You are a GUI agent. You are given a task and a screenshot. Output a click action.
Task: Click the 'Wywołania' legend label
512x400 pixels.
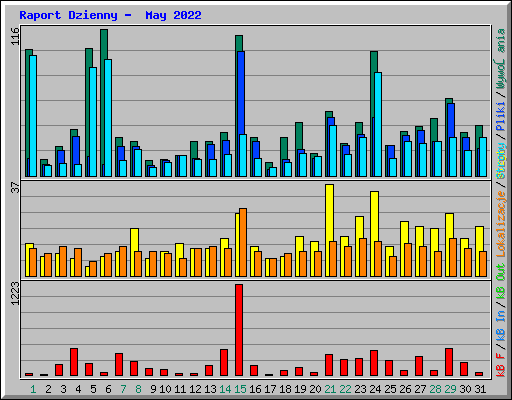pos(500,59)
